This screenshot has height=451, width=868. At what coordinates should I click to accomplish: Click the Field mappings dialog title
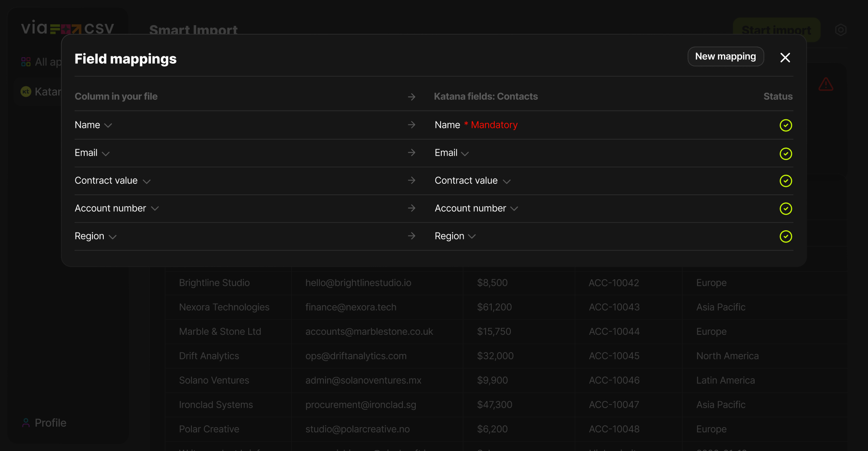coord(125,59)
